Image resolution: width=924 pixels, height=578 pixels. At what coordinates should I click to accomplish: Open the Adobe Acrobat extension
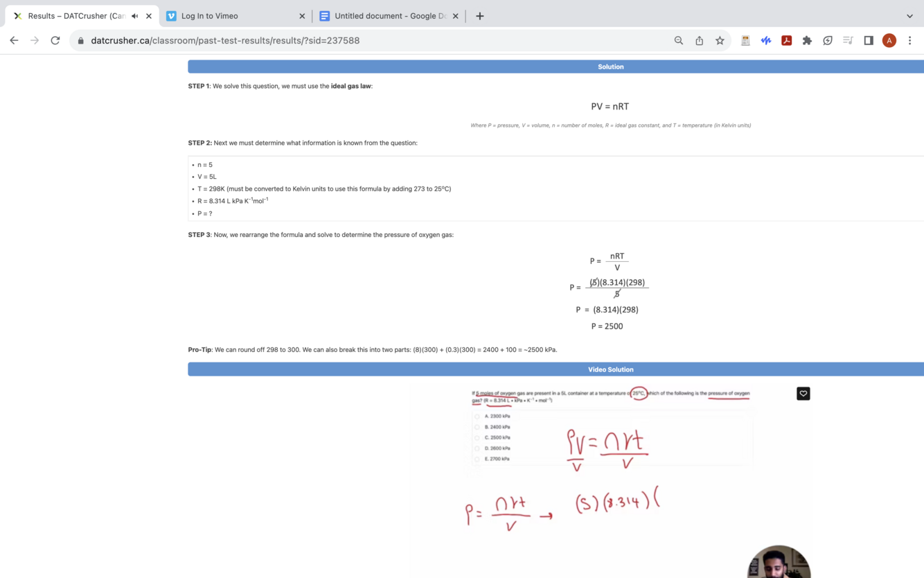point(787,41)
